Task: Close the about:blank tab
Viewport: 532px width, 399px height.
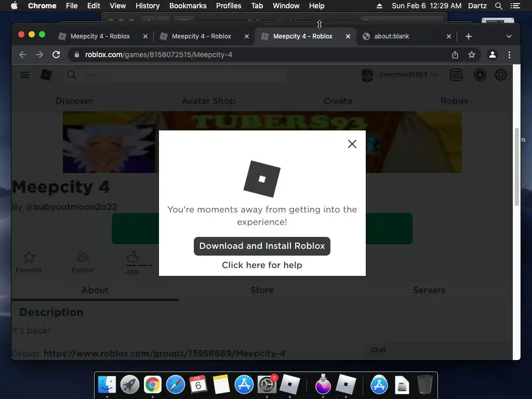Action: (x=448, y=36)
